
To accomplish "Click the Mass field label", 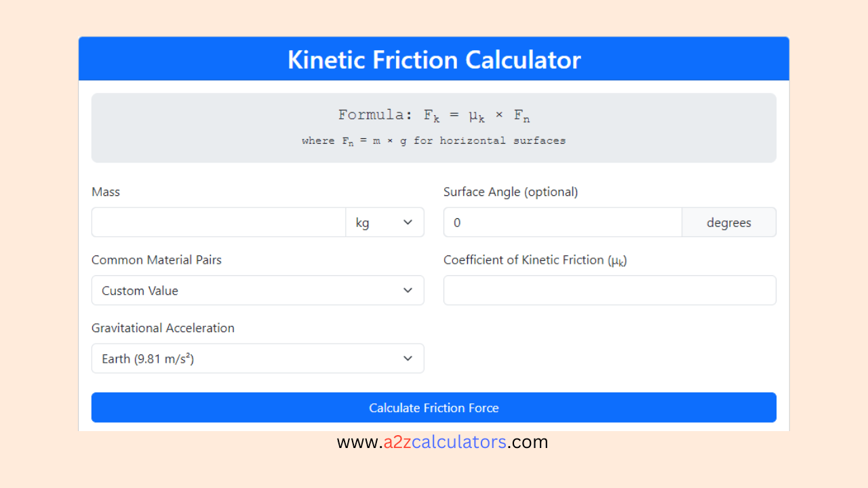I will click(106, 192).
